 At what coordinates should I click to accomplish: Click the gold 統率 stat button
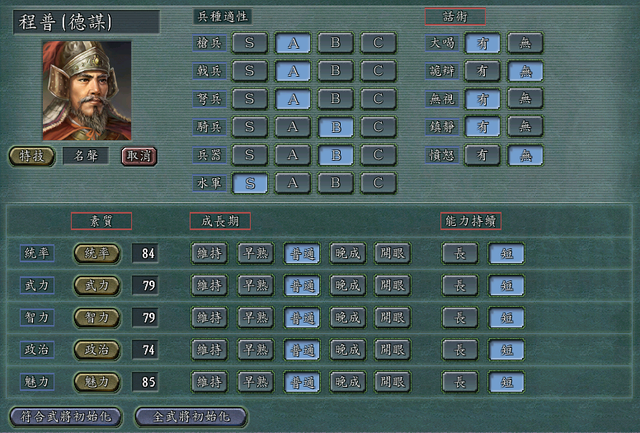[97, 253]
